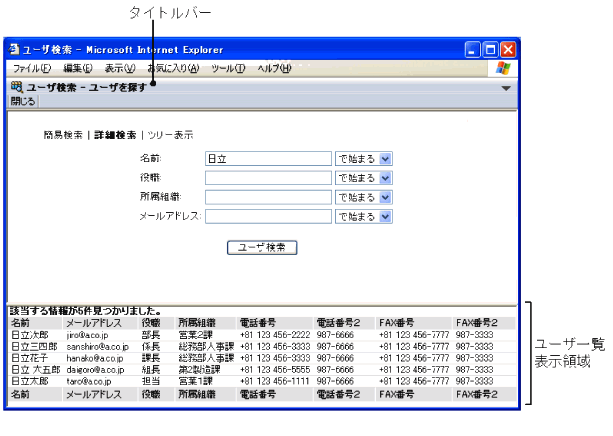The width and height of the screenshot is (613, 436).
Task: Click 第2製造課 organization cell
Action: coord(199,370)
